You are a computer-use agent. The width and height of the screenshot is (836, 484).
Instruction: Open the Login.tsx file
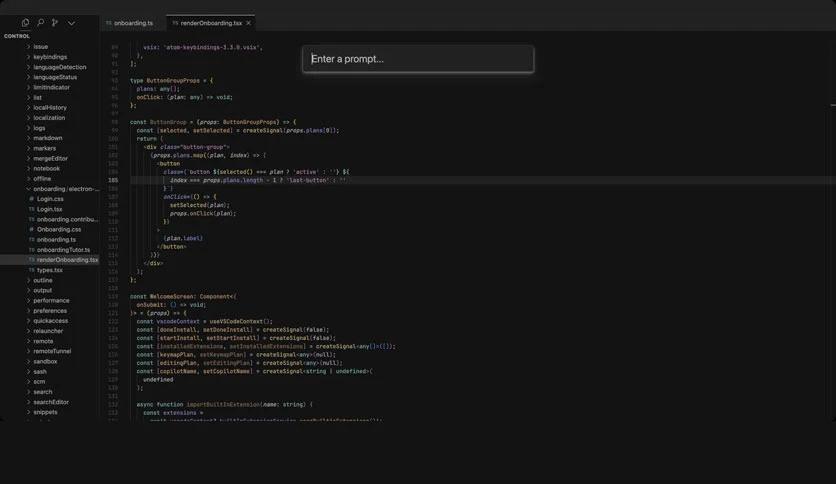tap(50, 209)
